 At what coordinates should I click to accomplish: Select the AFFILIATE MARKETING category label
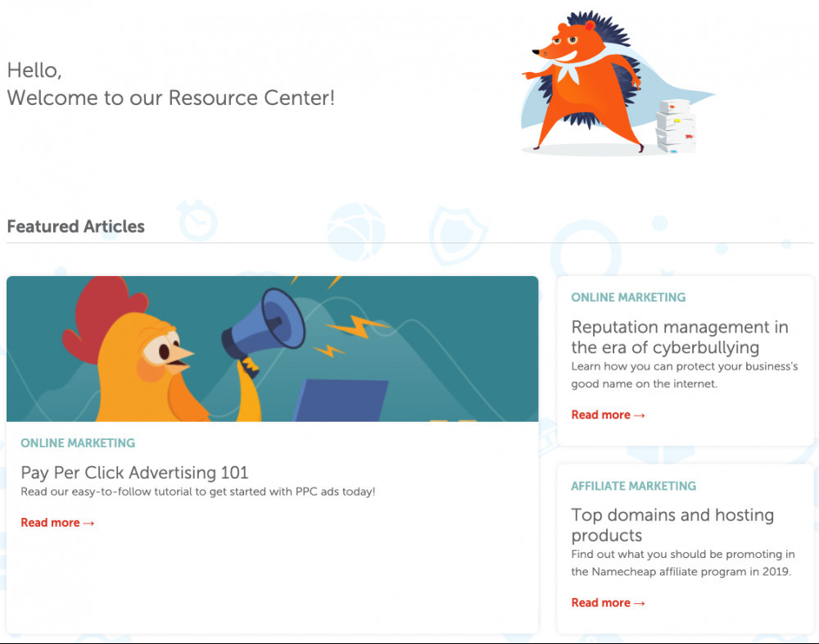pyautogui.click(x=634, y=486)
